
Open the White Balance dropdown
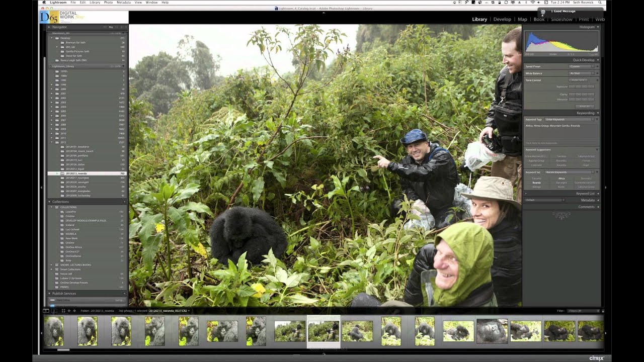point(583,73)
